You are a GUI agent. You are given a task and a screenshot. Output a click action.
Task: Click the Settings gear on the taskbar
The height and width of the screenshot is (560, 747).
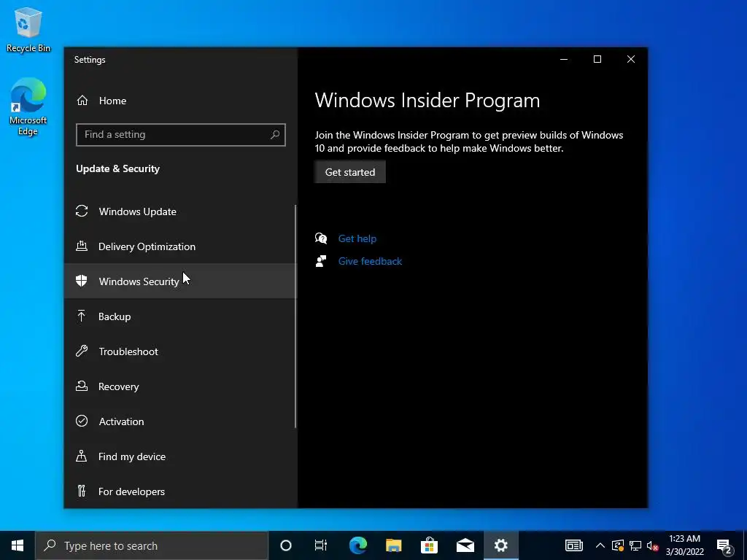point(500,545)
